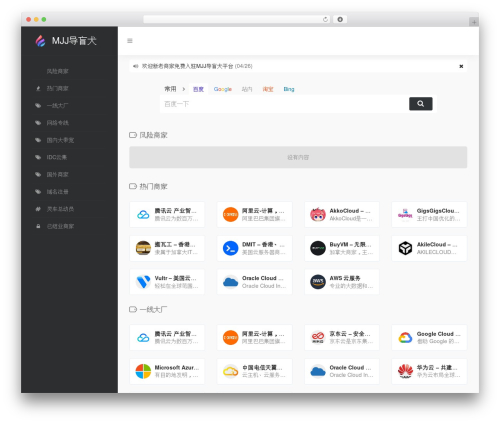The image size is (500, 423).
Task: Select the Google search tab
Action: 223,89
